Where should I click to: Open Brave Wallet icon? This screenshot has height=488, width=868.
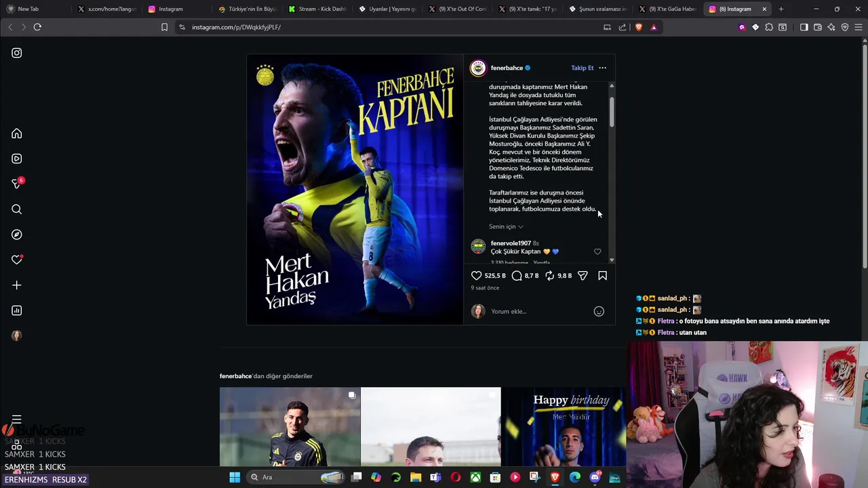[818, 27]
